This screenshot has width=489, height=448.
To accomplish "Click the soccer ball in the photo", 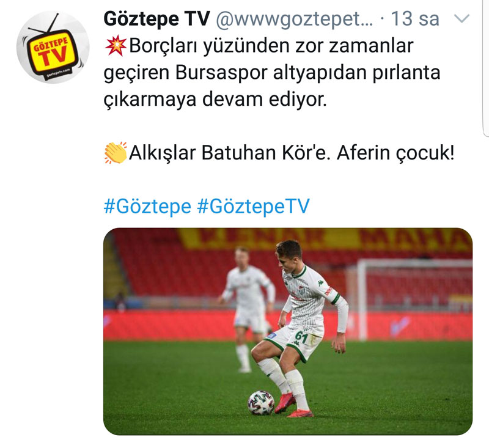I will (x=261, y=403).
